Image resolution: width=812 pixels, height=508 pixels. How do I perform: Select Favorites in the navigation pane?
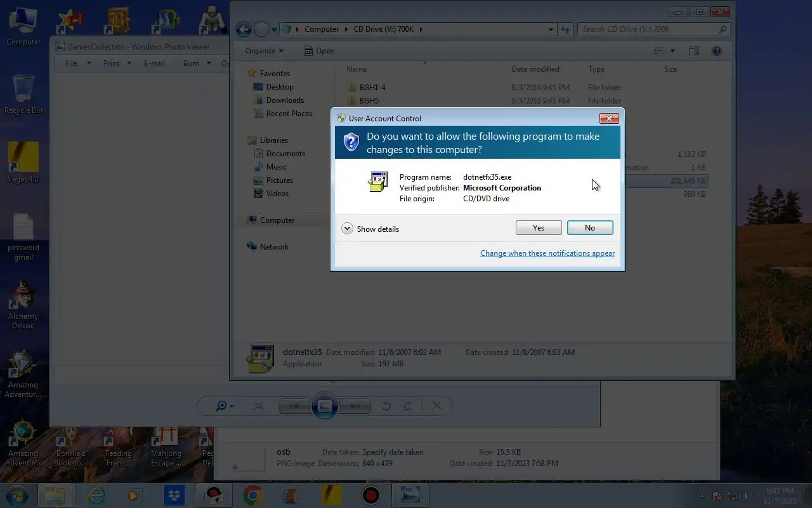[268, 74]
